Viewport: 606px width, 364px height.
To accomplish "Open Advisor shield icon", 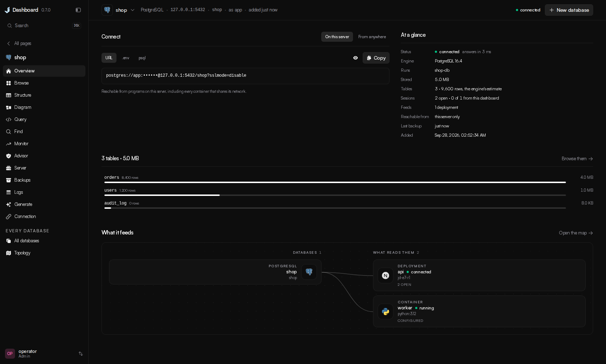I will tap(9, 156).
